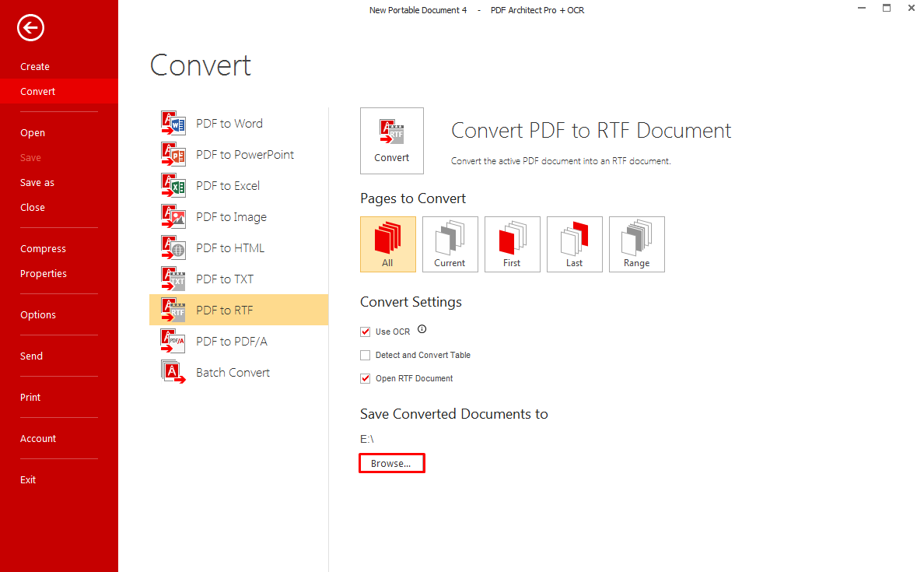Viewport: 924px width, 572px height.
Task: Toggle Open RTF Document checkbox
Action: click(366, 378)
